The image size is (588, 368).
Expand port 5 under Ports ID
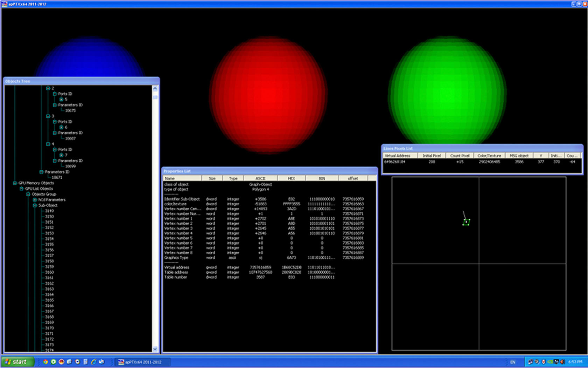[x=61, y=100]
